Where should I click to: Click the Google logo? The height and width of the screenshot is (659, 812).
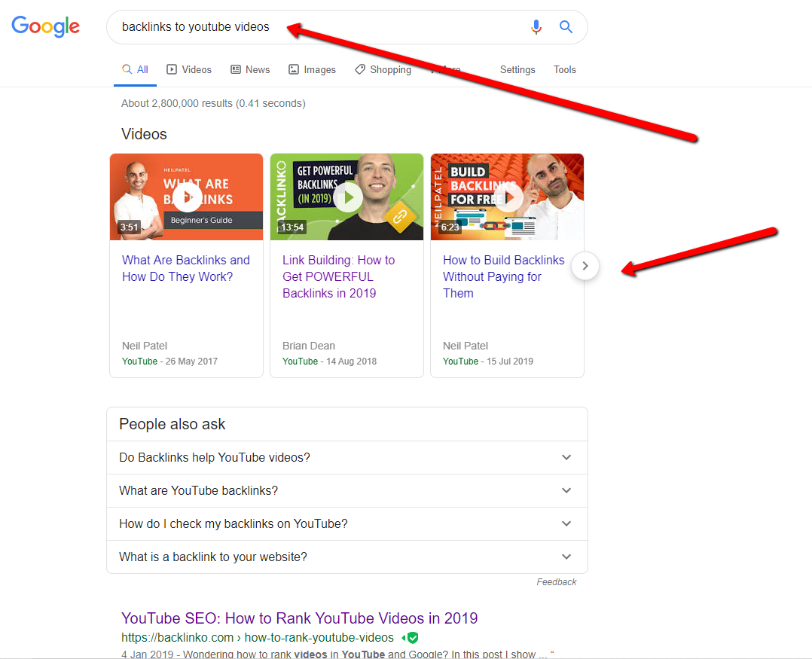(x=45, y=26)
